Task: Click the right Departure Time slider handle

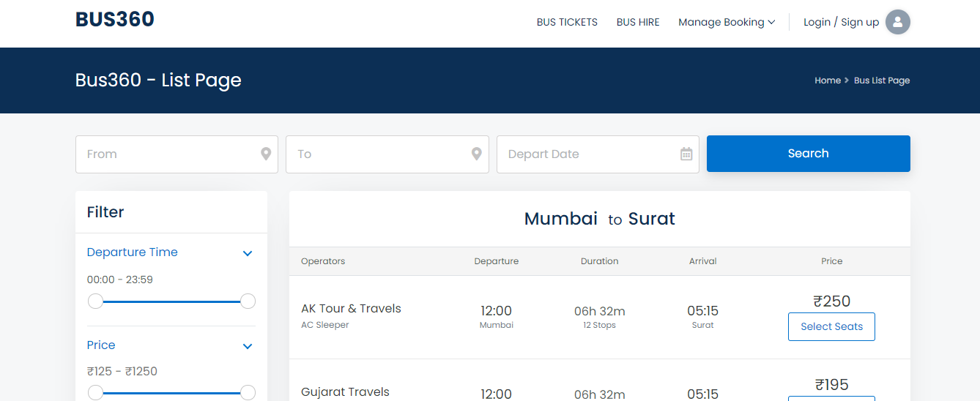Action: pyautogui.click(x=248, y=301)
